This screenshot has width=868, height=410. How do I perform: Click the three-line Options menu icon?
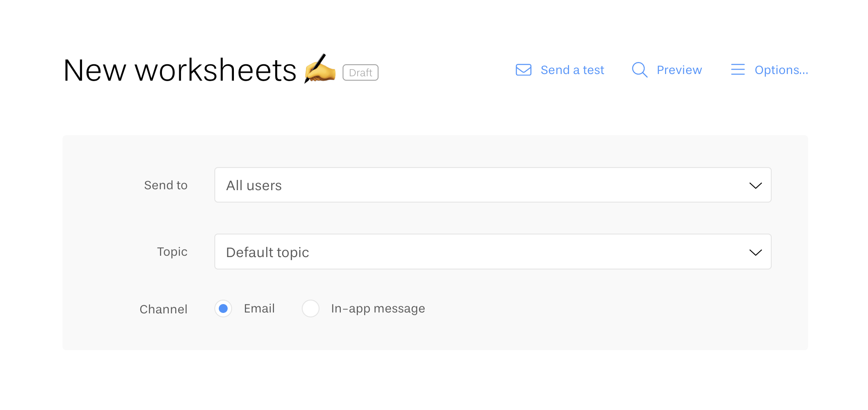point(738,70)
